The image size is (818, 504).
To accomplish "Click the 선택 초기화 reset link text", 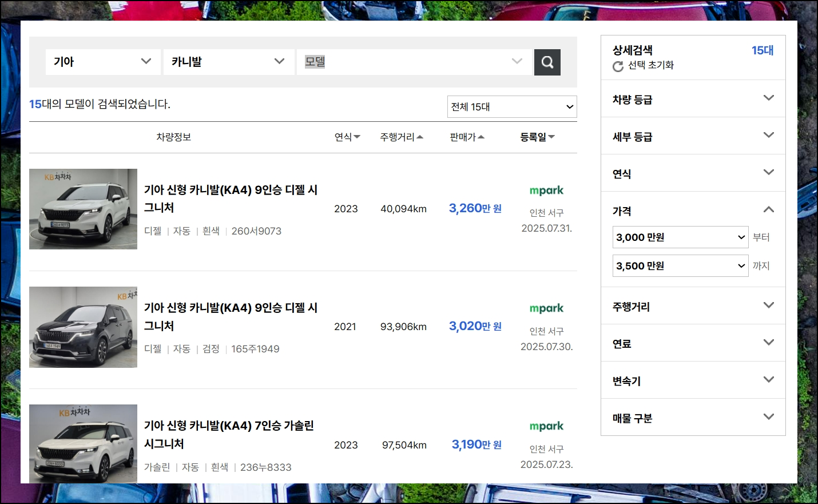I will pyautogui.click(x=651, y=65).
